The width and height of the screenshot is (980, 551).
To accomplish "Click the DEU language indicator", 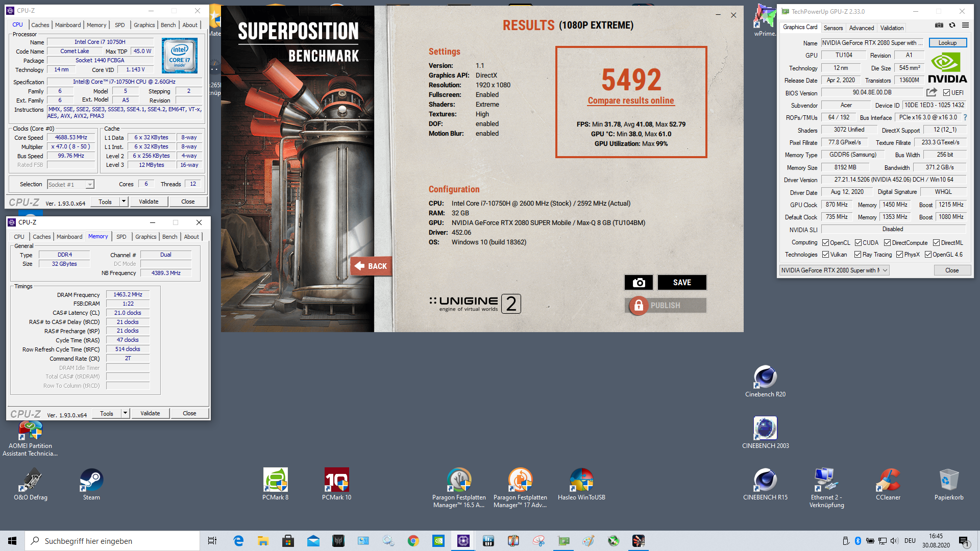I will [x=910, y=541].
